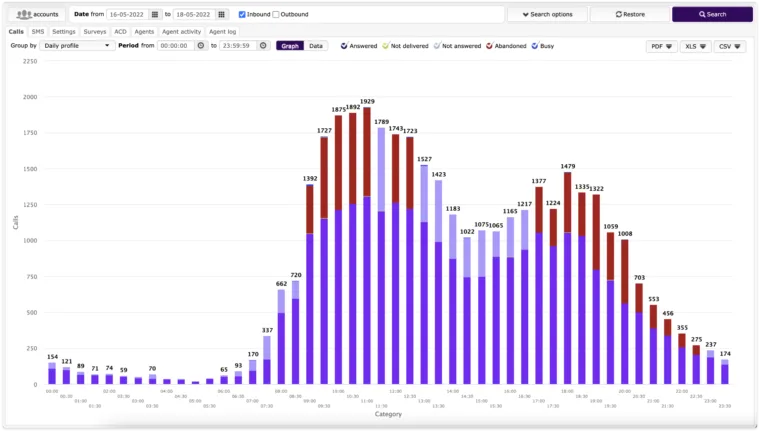This screenshot has height=432, width=760.
Task: Click the bar labeled 1217
Action: (x=524, y=297)
